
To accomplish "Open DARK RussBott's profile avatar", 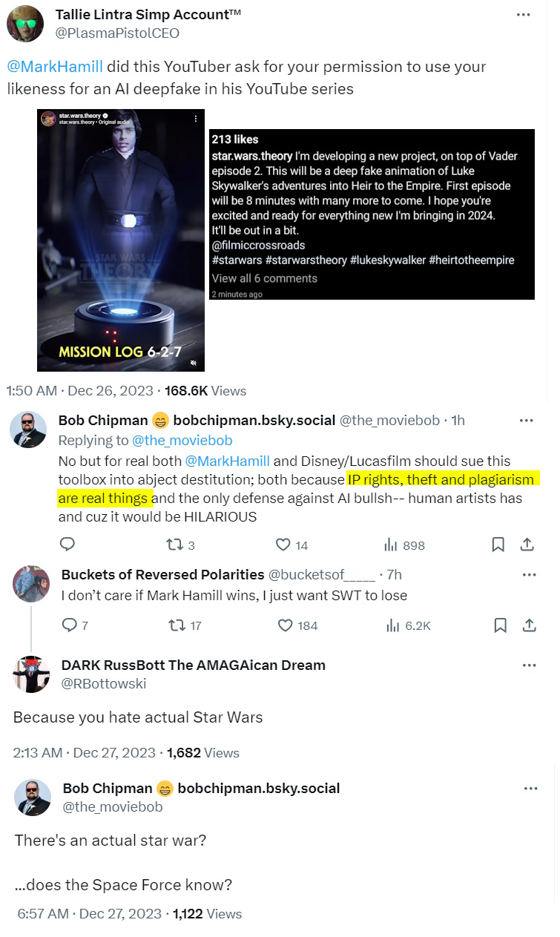I will 31,674.
